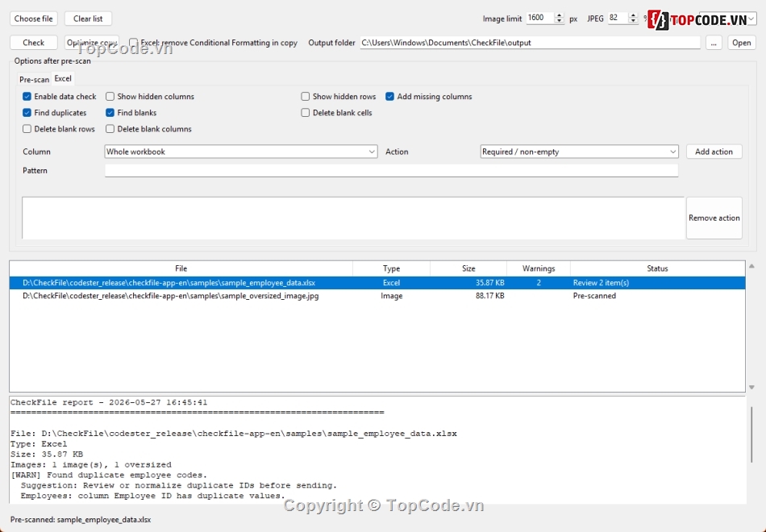Expand the Action dropdown Required / non-empty
This screenshot has width=766, height=532.
point(580,152)
